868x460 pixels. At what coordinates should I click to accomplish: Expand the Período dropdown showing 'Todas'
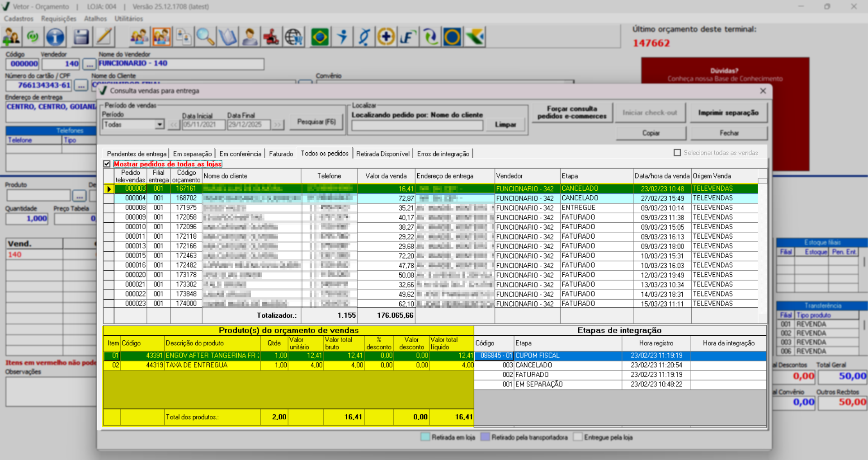(x=159, y=124)
